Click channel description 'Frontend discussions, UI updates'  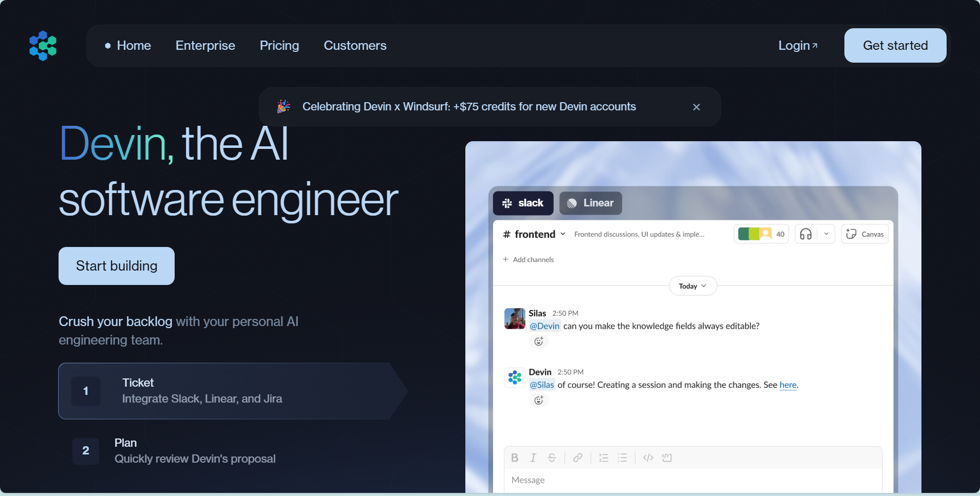[x=639, y=234]
